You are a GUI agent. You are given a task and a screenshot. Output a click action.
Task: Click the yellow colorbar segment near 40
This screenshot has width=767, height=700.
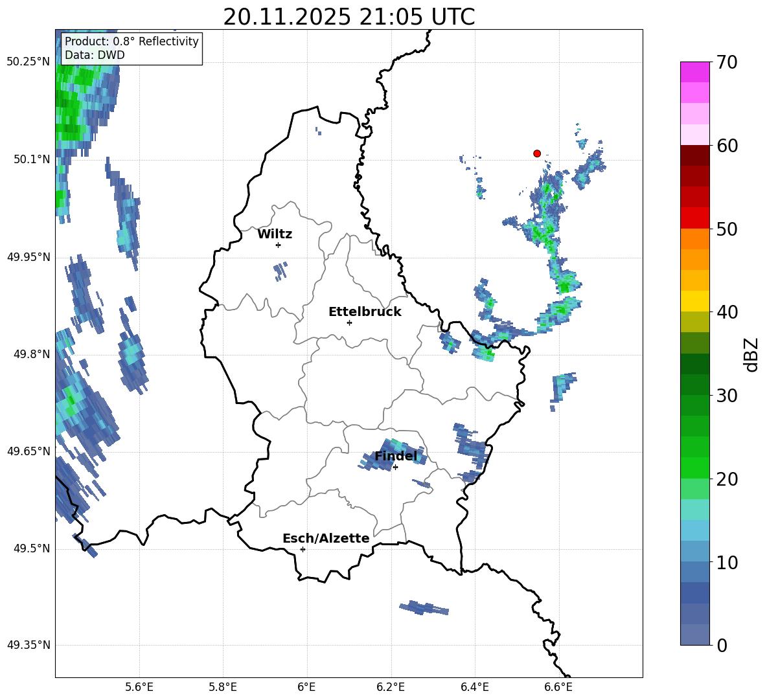[694, 301]
